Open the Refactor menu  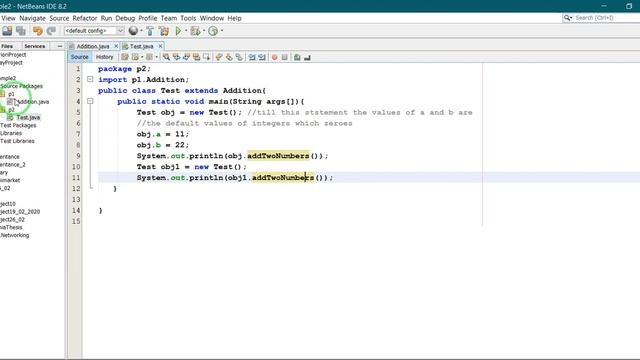click(x=85, y=18)
